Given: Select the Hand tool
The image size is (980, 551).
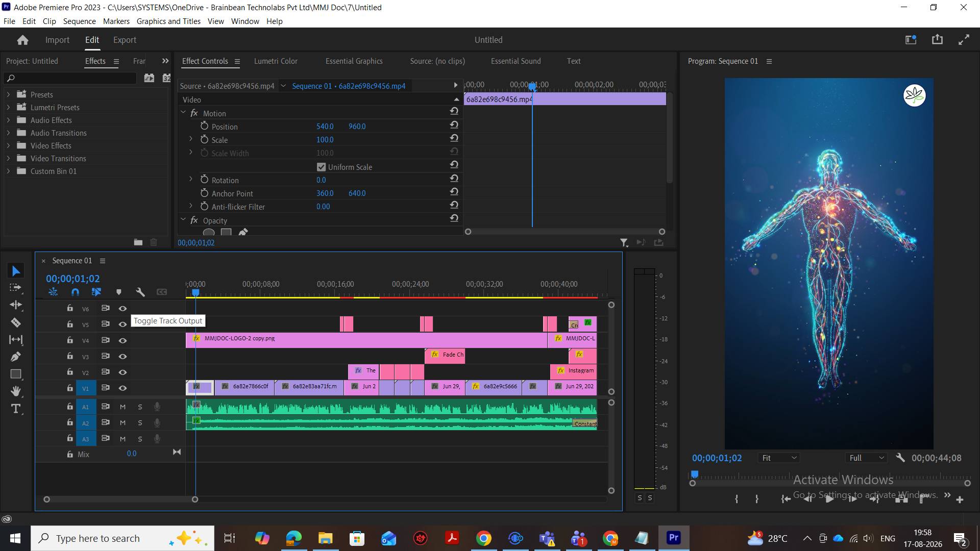Looking at the screenshot, I should [16, 391].
